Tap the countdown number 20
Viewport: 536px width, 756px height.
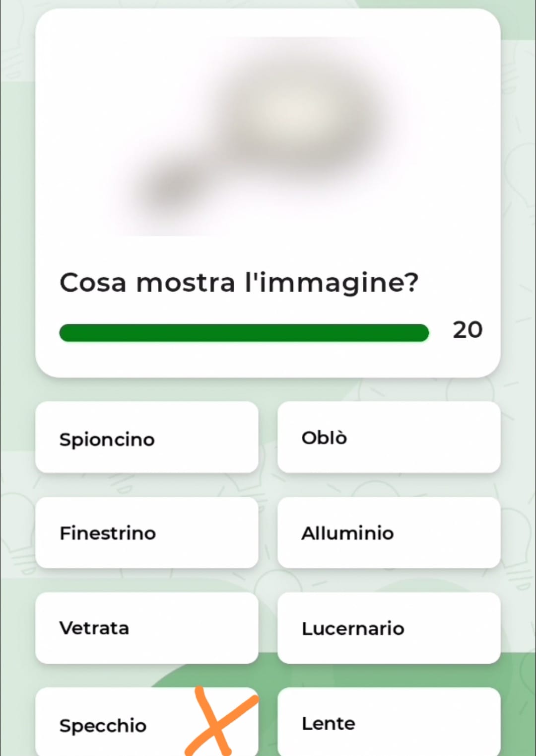coord(468,330)
